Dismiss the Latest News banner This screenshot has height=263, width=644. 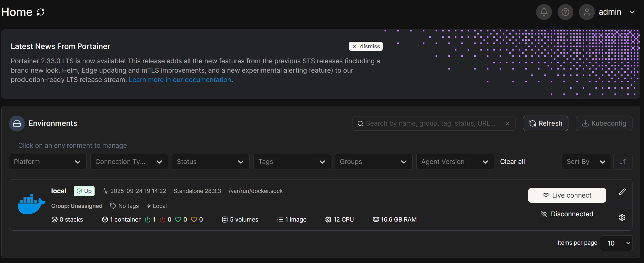tap(366, 46)
